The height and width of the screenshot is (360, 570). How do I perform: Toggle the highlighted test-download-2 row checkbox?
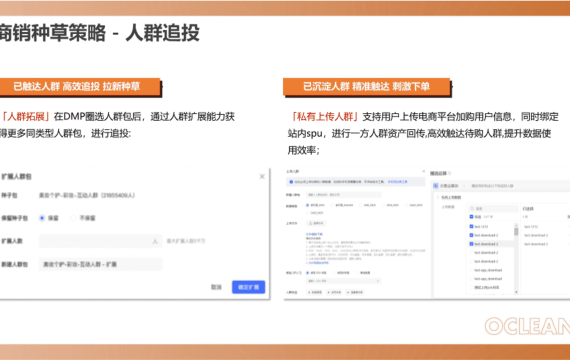click(x=471, y=244)
